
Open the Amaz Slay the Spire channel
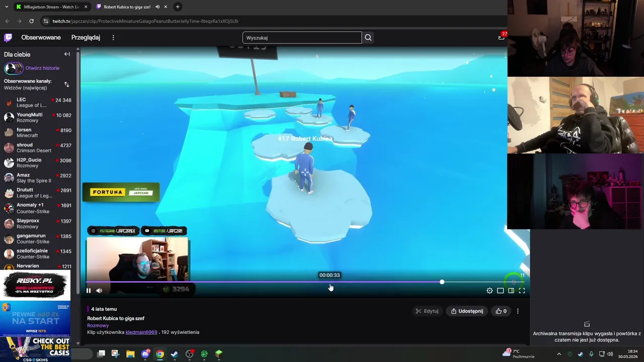(39, 178)
